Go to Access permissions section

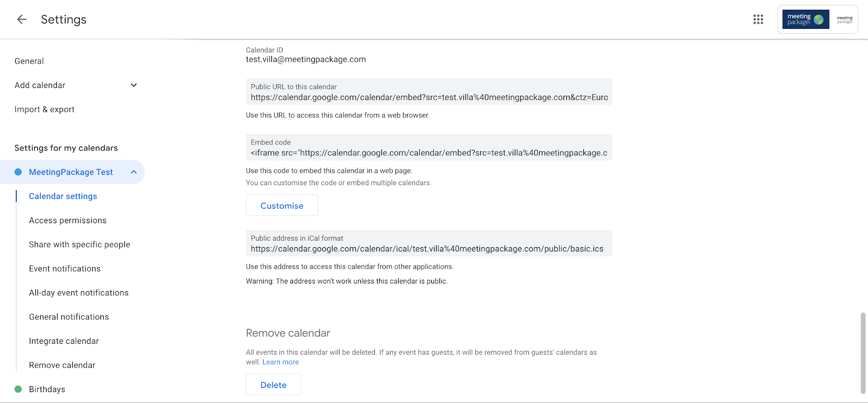(68, 221)
